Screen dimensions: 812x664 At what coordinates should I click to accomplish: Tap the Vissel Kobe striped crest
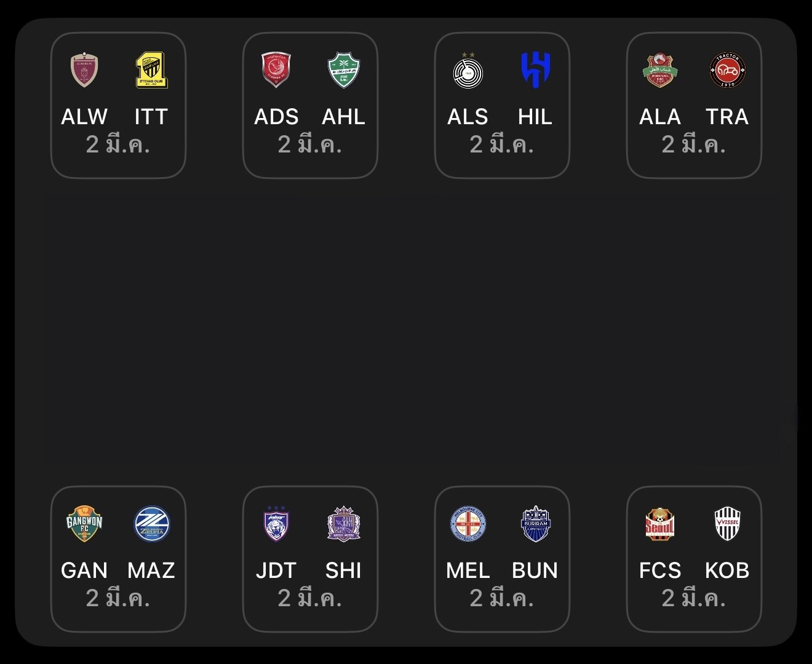[x=727, y=524]
